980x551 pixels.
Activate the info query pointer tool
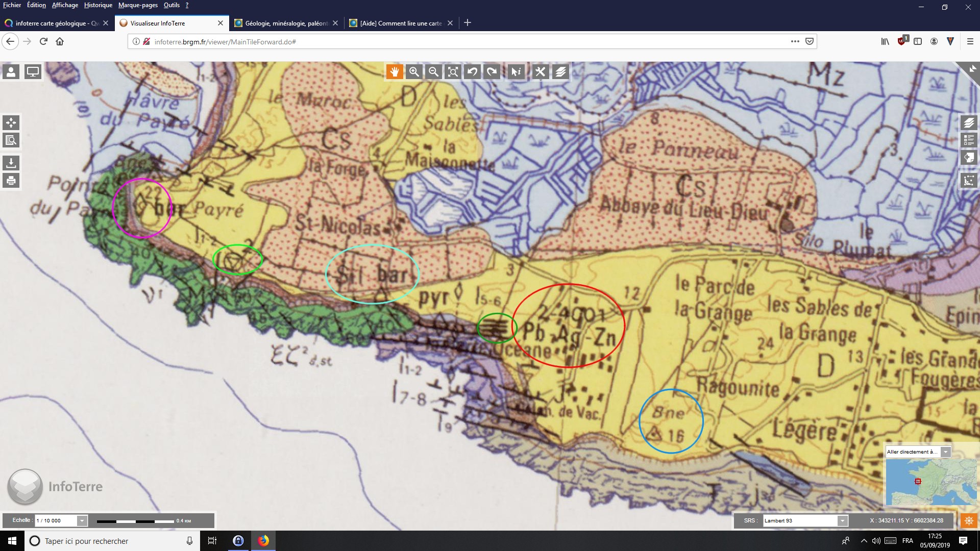pyautogui.click(x=516, y=72)
